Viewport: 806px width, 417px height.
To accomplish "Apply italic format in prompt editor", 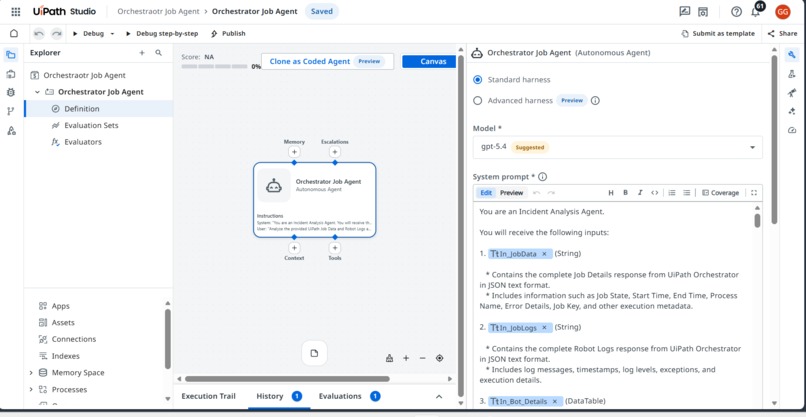I will click(640, 193).
